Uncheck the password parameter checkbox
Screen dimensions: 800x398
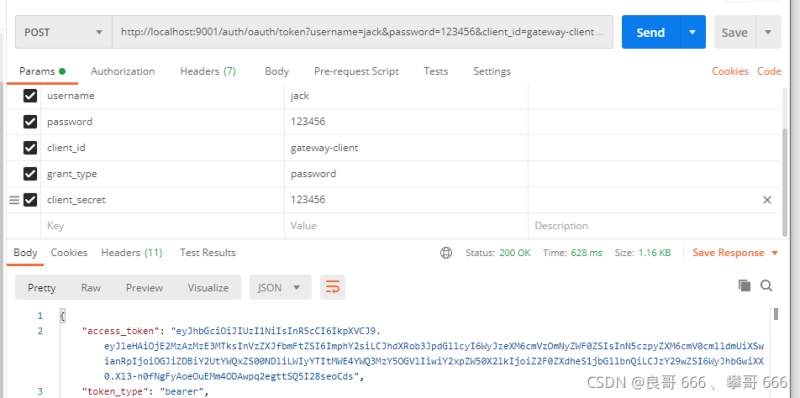click(x=30, y=121)
